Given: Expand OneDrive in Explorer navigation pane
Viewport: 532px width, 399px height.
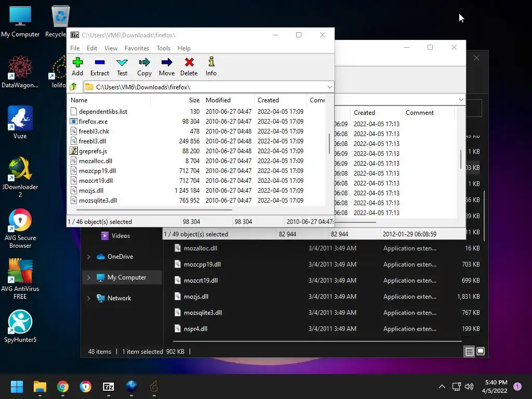Looking at the screenshot, I should click(88, 257).
